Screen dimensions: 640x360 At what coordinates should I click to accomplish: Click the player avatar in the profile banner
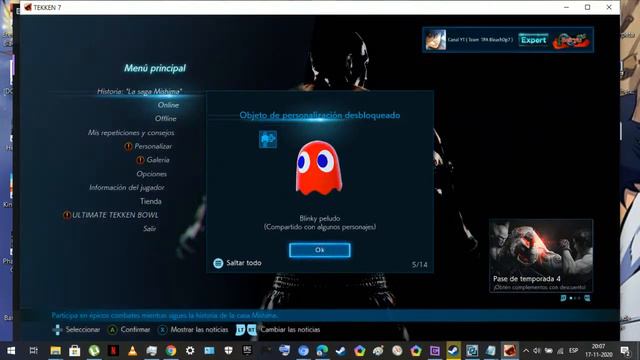[x=436, y=40]
